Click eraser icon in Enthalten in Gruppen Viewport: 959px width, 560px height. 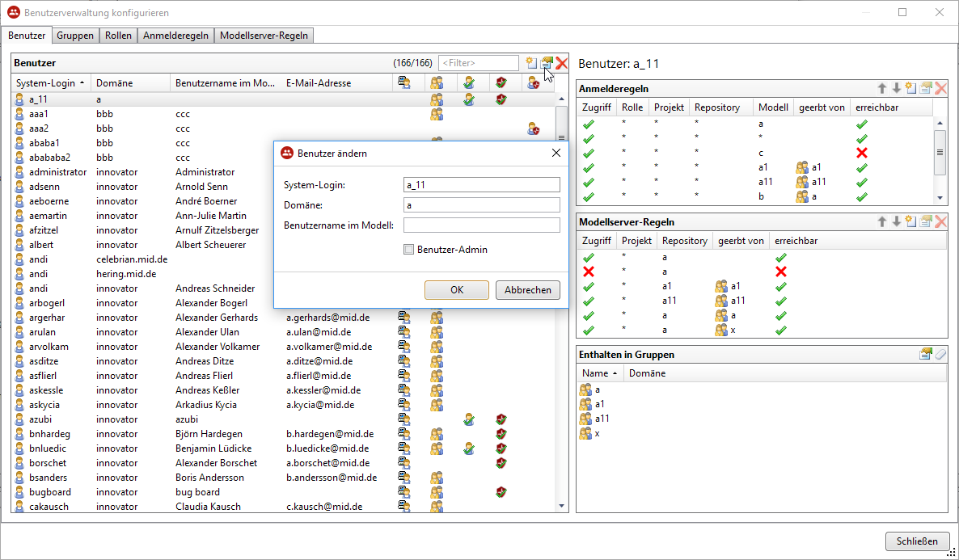click(x=940, y=354)
